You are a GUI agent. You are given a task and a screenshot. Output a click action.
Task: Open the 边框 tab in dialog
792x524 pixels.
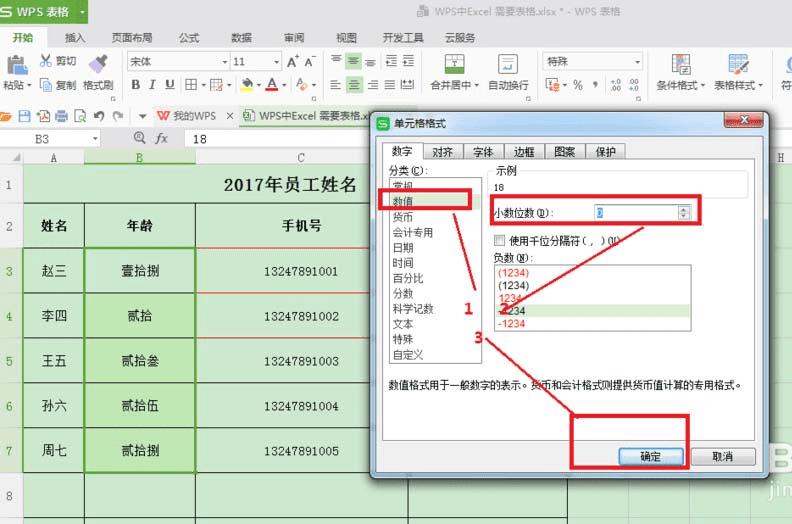tap(524, 152)
